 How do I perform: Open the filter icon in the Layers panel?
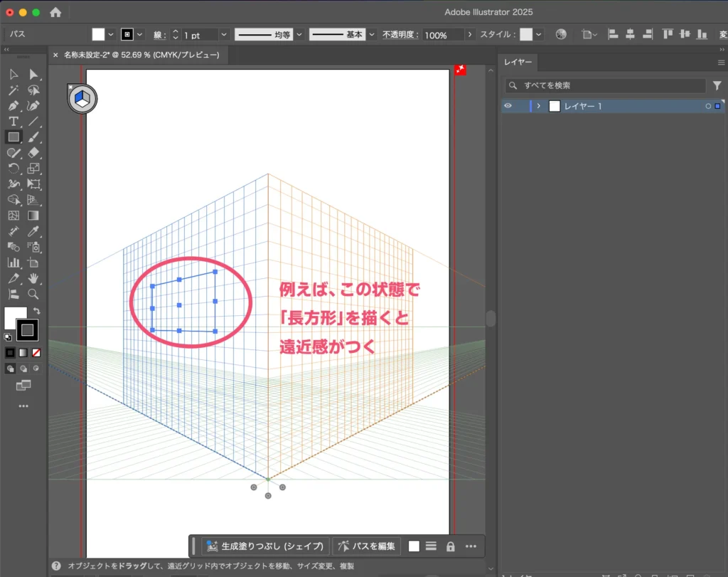coord(717,85)
